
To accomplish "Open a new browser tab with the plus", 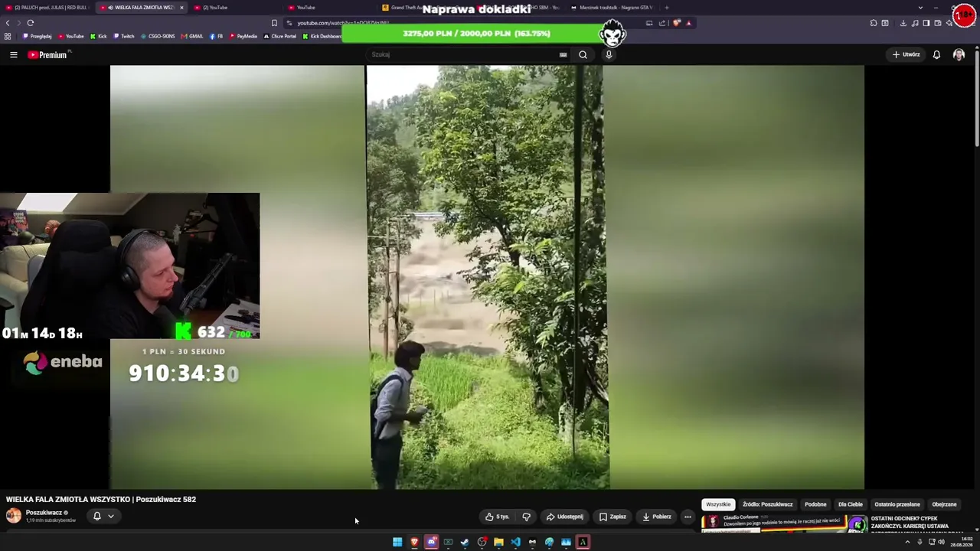I will coord(667,8).
